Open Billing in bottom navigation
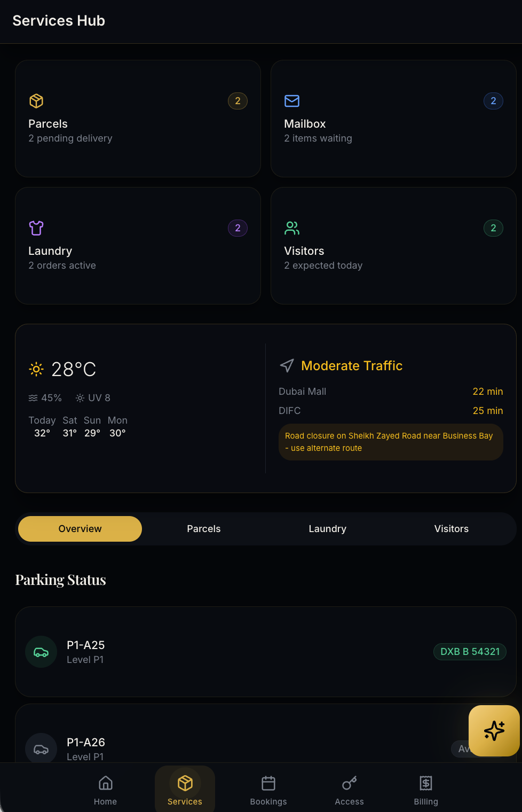The width and height of the screenshot is (522, 812). coord(426,790)
